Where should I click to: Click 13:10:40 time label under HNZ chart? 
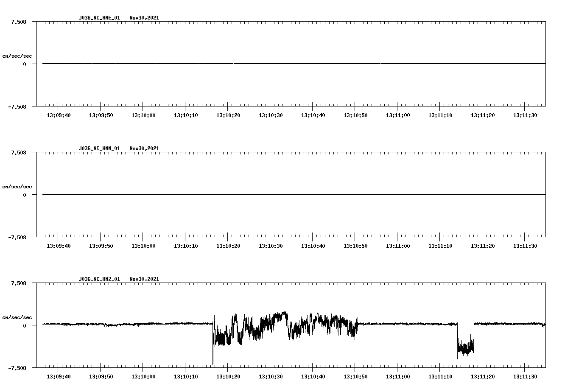coord(313,377)
